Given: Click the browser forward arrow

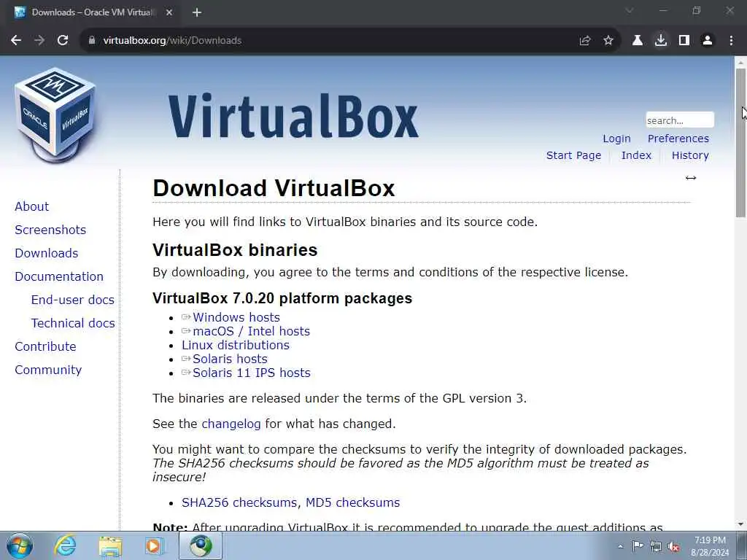Looking at the screenshot, I should pos(39,41).
